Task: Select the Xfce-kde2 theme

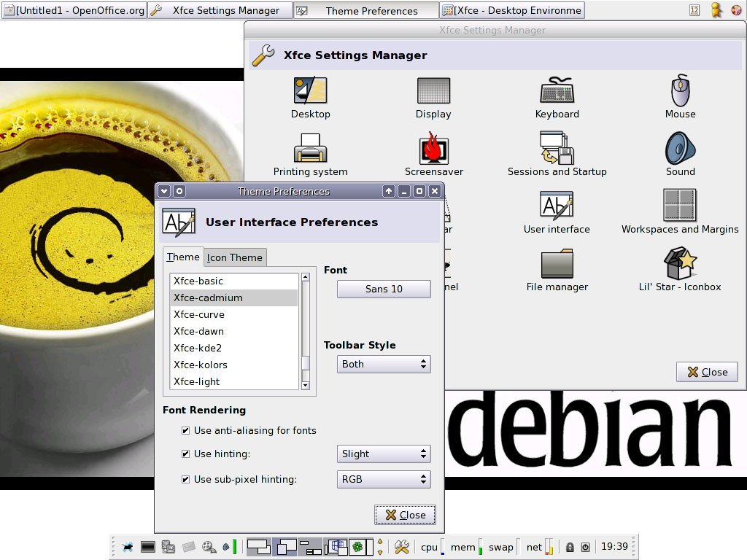Action: coord(233,348)
